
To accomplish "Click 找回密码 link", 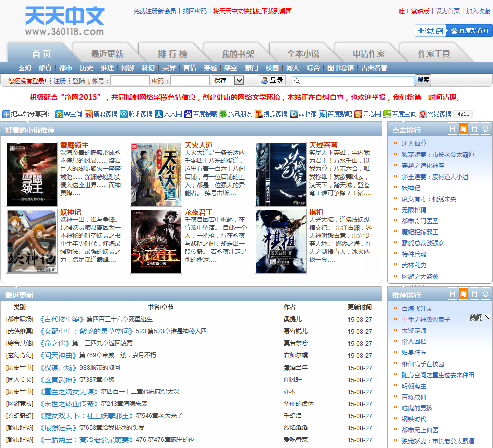I will tap(195, 11).
